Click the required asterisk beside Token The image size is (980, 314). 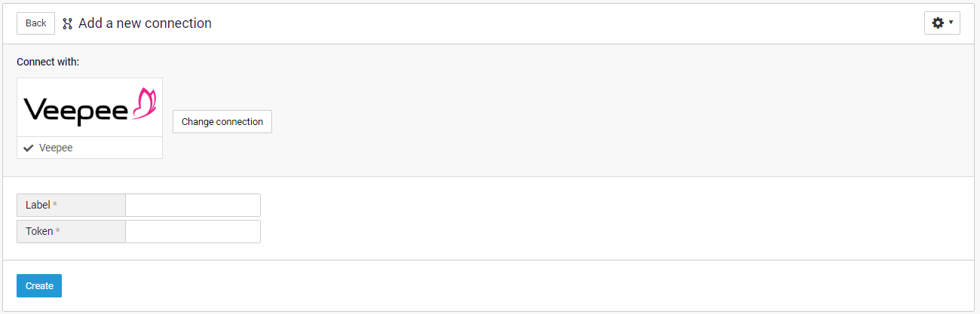coord(57,232)
